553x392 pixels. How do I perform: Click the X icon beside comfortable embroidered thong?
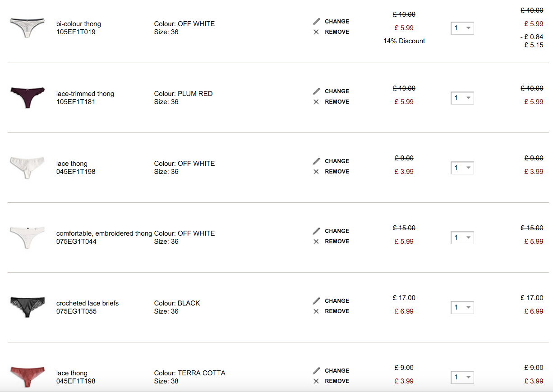click(x=316, y=242)
